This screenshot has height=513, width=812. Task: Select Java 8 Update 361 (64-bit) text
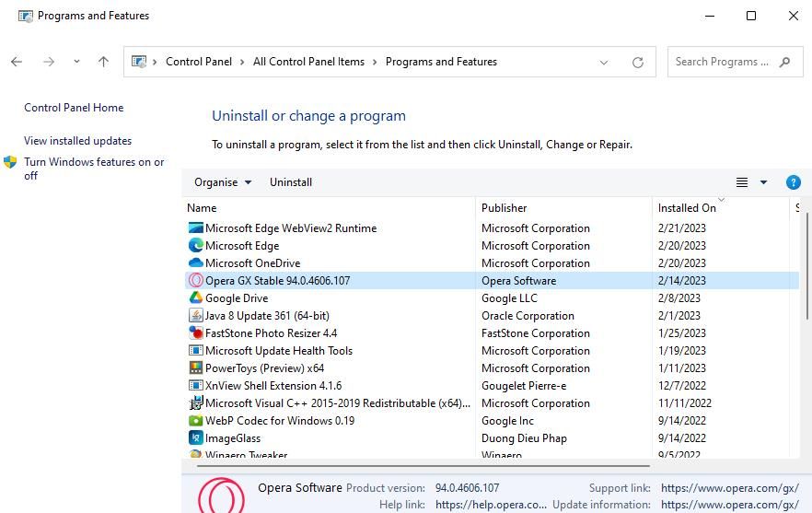[267, 316]
